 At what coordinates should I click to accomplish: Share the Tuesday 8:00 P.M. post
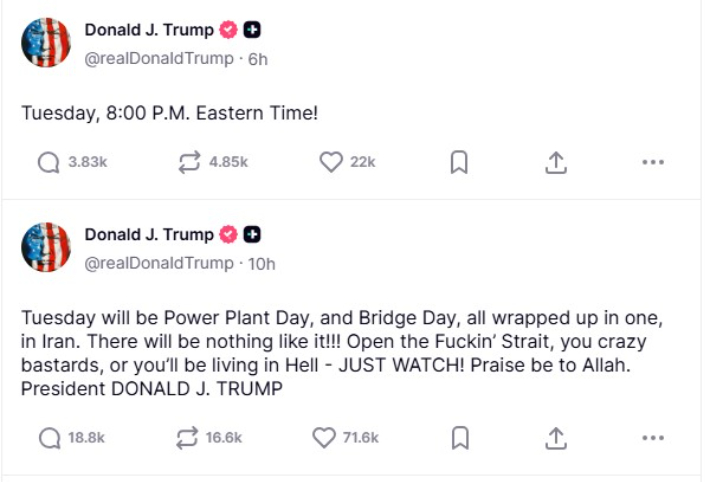coord(557,163)
